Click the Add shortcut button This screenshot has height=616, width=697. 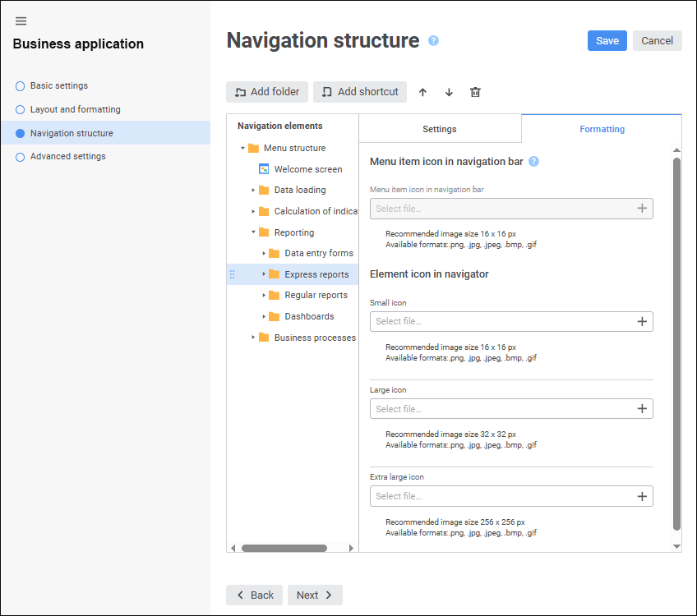[x=360, y=92]
